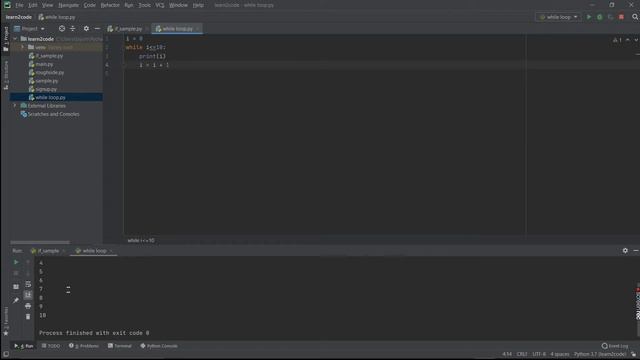Open the Tools menu
This screenshot has height=360, width=640.
[144, 5]
